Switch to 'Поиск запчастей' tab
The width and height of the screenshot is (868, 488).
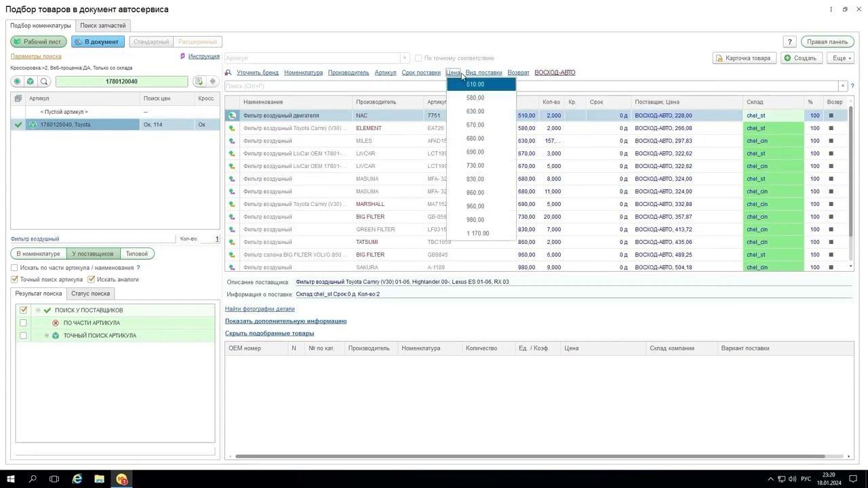pos(102,26)
